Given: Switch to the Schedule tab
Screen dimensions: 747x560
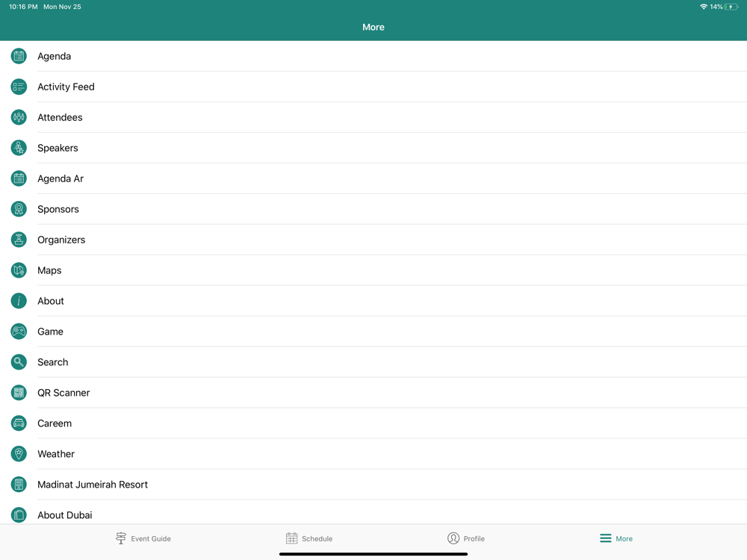Looking at the screenshot, I should pyautogui.click(x=309, y=538).
